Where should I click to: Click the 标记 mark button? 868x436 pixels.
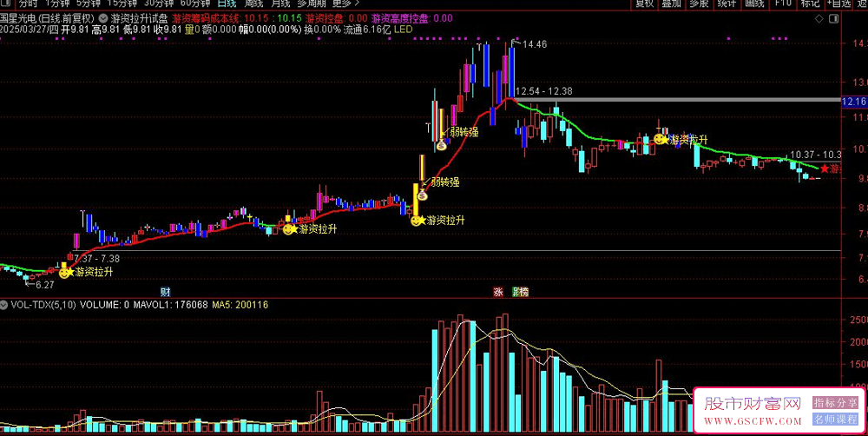tap(811, 3)
